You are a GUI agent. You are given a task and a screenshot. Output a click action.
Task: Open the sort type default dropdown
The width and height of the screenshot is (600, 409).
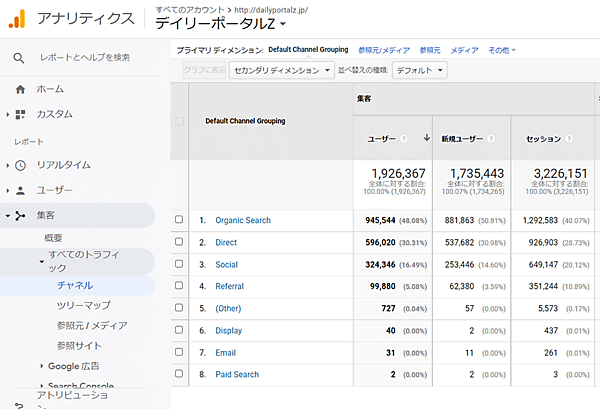click(x=420, y=70)
